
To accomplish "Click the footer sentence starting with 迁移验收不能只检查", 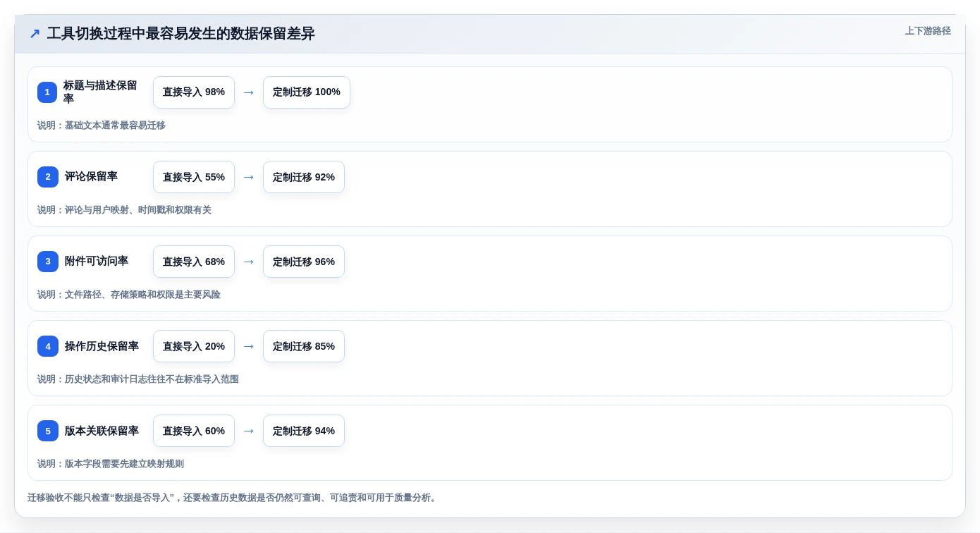I will [233, 498].
